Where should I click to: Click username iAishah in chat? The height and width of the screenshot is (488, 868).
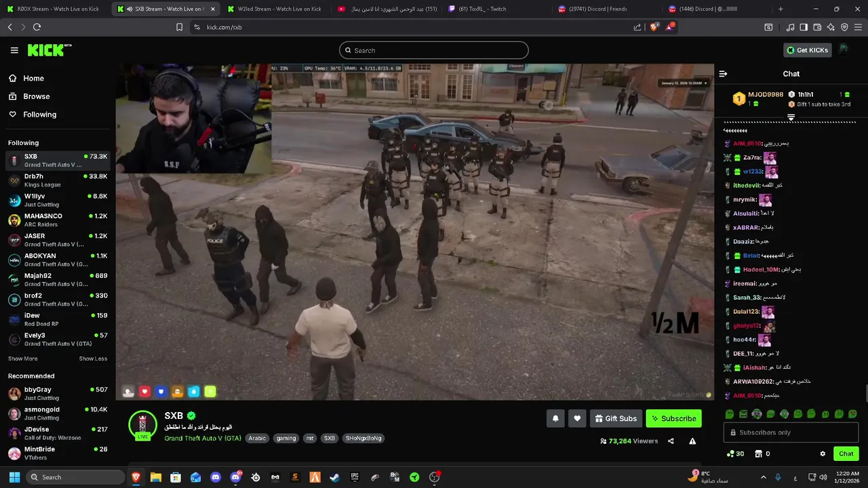pyautogui.click(x=754, y=367)
